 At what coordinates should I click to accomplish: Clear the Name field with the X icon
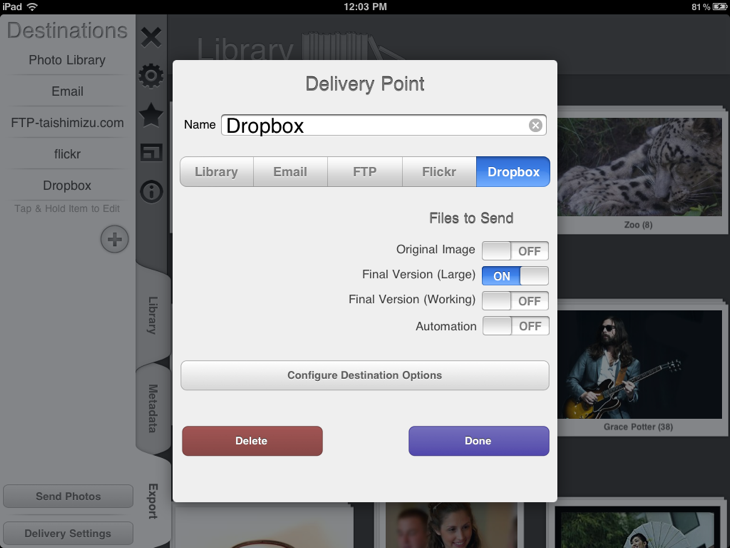535,125
